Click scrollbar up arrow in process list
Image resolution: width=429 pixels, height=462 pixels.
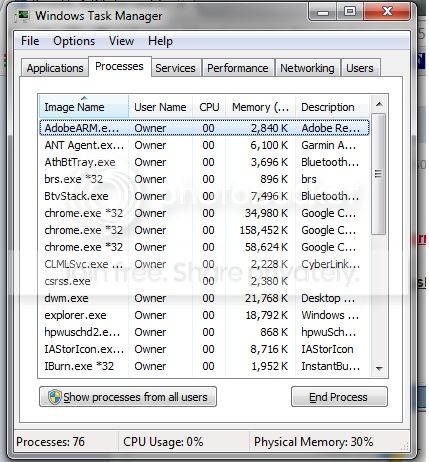coord(379,104)
